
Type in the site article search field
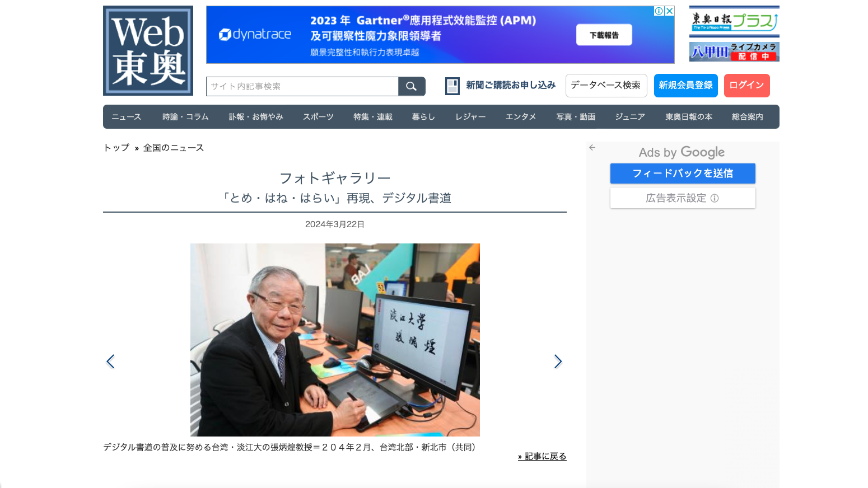pyautogui.click(x=302, y=86)
